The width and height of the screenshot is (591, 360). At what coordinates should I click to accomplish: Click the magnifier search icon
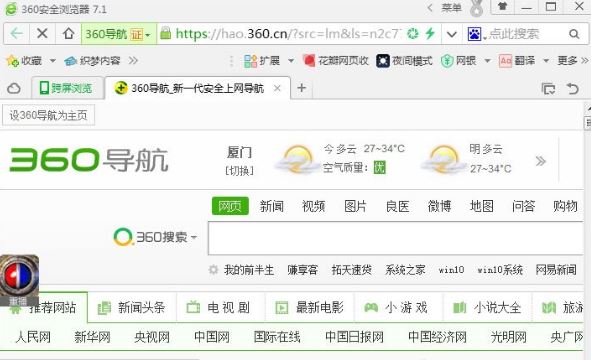tap(574, 34)
